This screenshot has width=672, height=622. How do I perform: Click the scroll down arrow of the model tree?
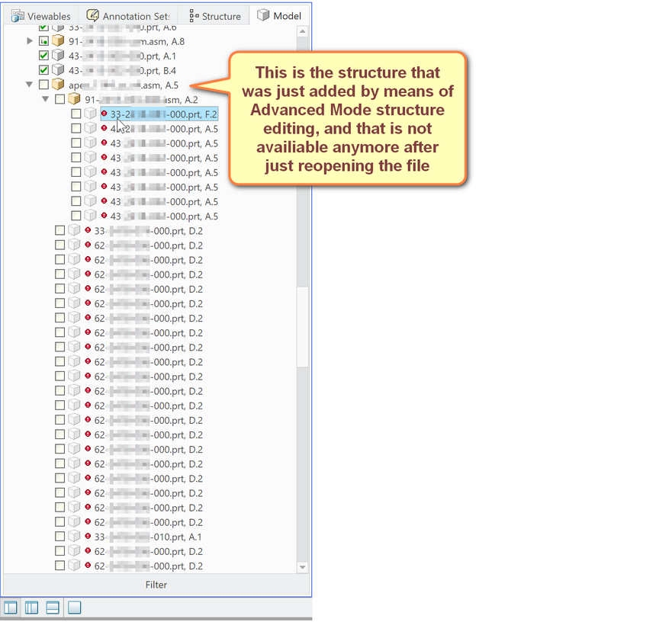(303, 567)
